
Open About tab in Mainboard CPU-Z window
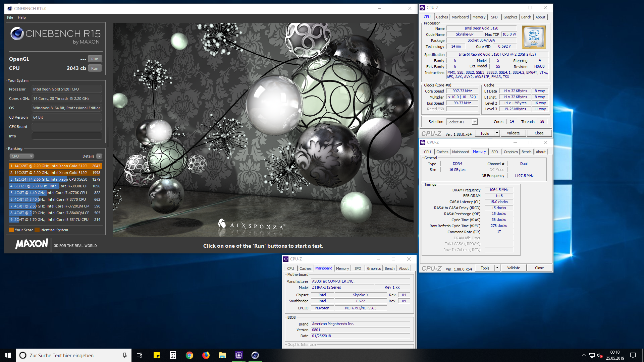[x=404, y=268]
